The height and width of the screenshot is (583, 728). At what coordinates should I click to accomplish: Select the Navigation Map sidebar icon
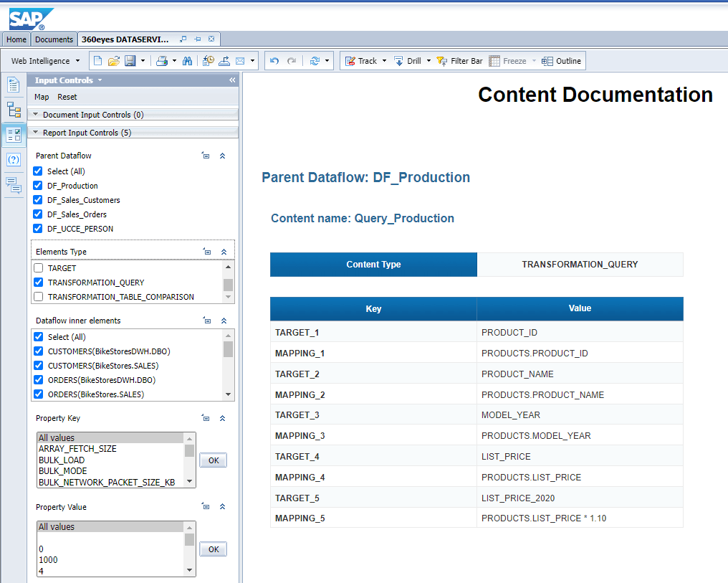(x=14, y=110)
